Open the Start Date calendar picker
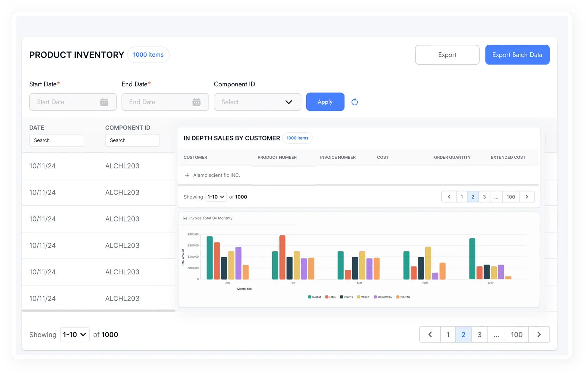 (x=104, y=102)
